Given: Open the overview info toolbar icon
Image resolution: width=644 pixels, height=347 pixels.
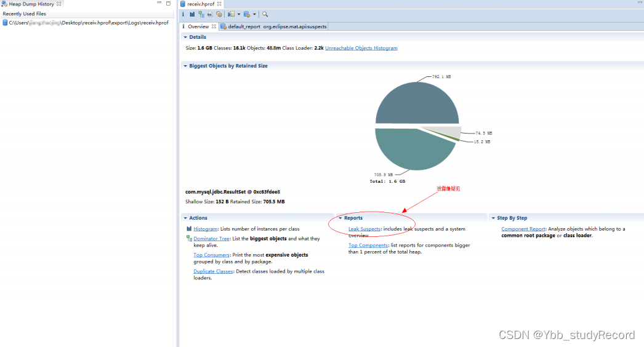Looking at the screenshot, I should tap(183, 14).
